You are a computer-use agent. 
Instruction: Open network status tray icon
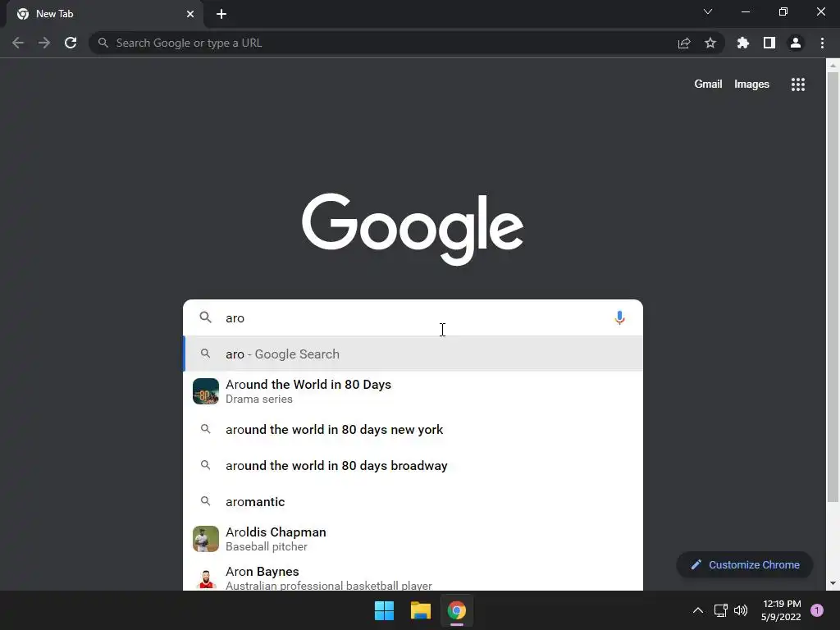(720, 610)
